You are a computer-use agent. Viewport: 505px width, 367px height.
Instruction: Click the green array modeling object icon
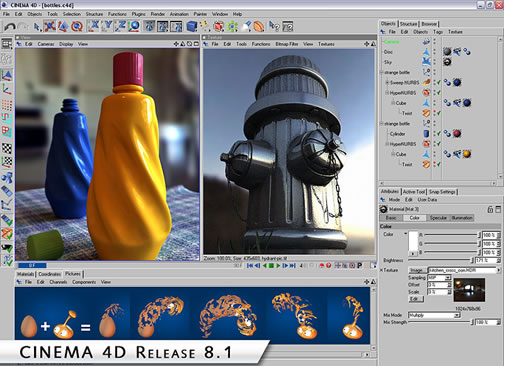pos(232,26)
